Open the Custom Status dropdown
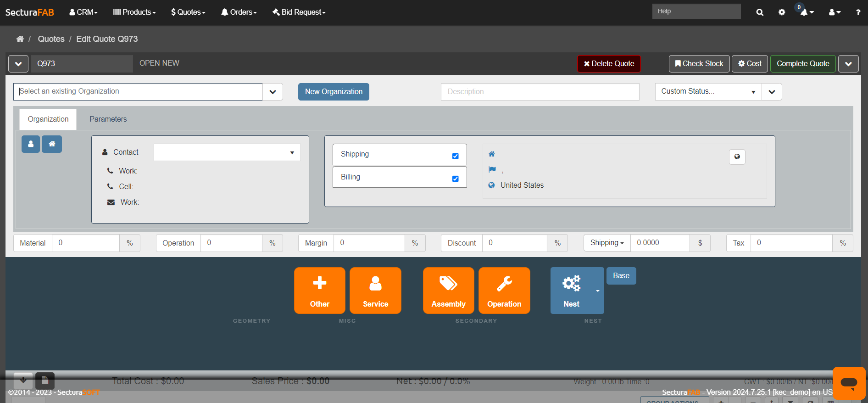The height and width of the screenshot is (403, 868). click(x=708, y=92)
